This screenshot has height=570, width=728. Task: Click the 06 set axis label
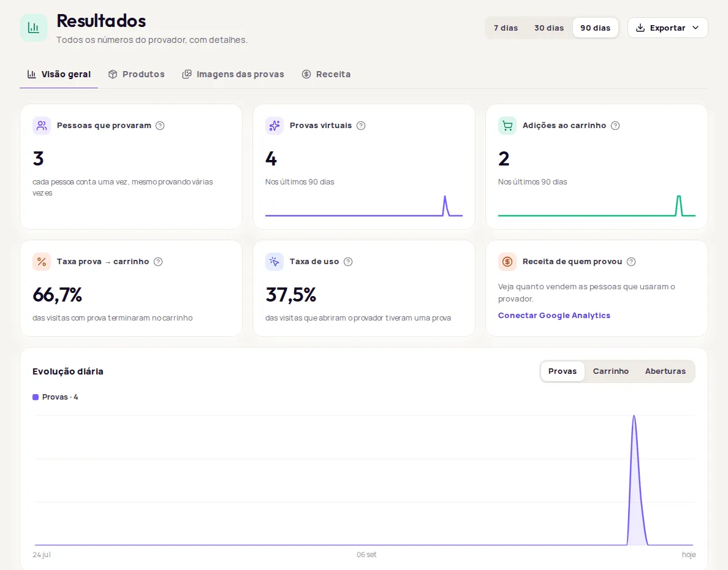point(366,555)
